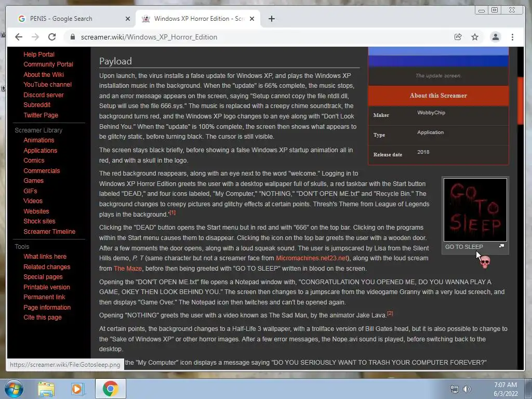
Task: Open the GIFs category
Action: coord(30,191)
